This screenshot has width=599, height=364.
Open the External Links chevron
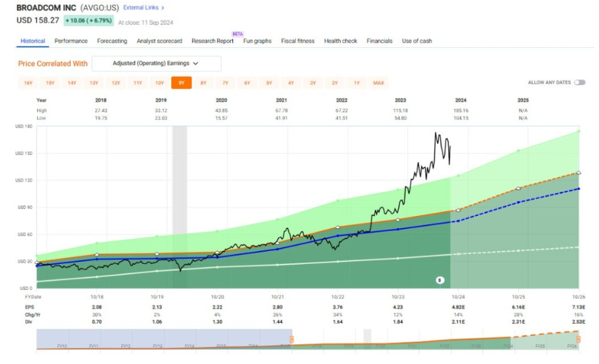(x=162, y=8)
